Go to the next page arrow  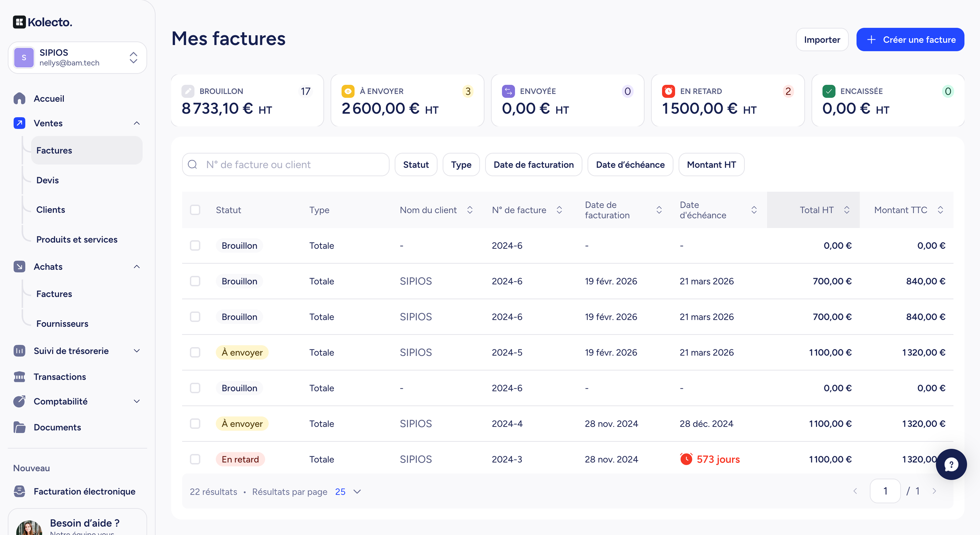[934, 491]
